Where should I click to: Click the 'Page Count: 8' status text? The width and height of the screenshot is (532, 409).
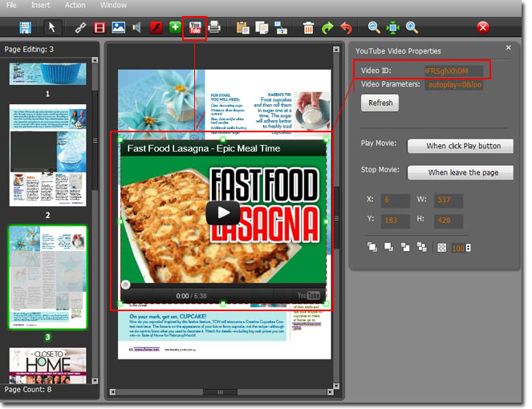pos(28,390)
